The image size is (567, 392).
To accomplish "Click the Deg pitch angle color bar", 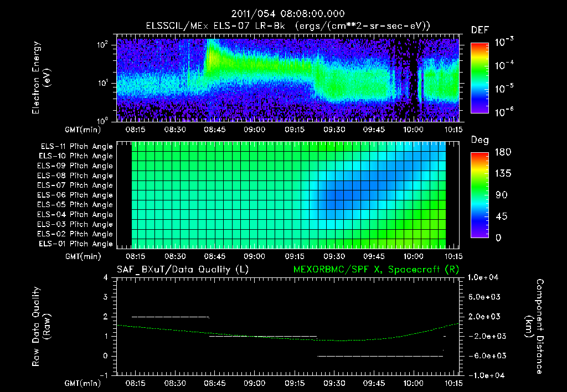I will coord(480,195).
